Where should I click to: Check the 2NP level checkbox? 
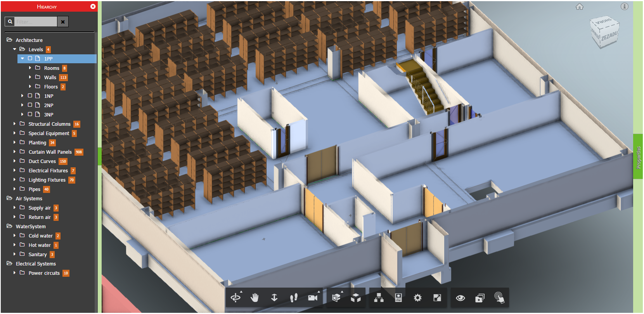[x=30, y=105]
